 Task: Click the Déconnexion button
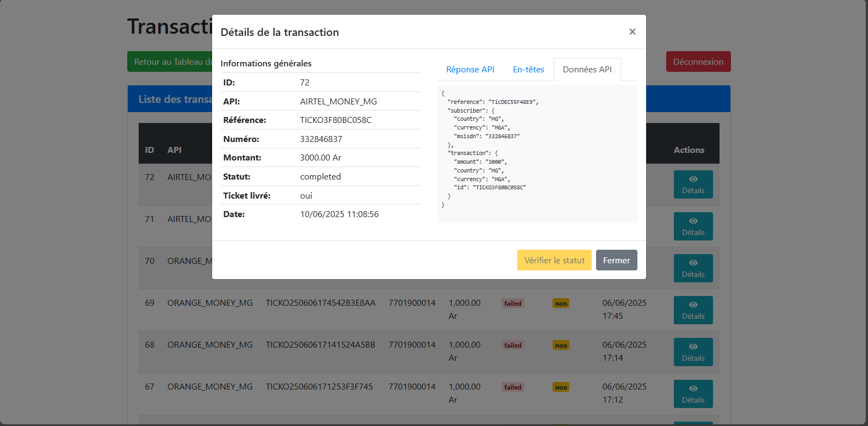(698, 61)
